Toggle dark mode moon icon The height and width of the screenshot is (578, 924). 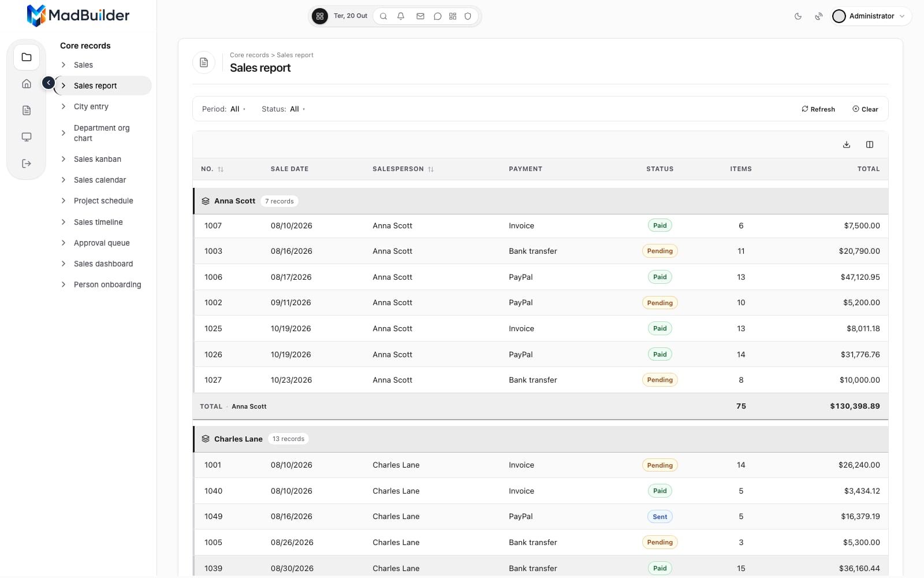coord(798,16)
